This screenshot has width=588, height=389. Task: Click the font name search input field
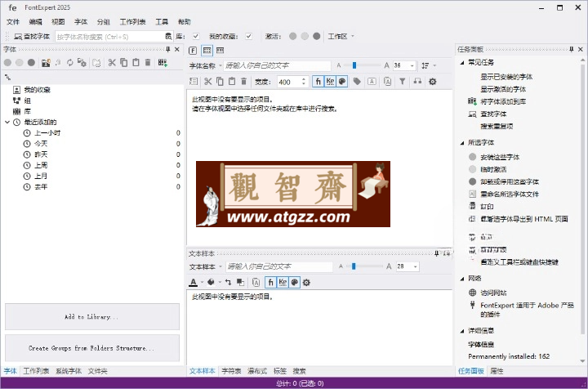coord(109,37)
